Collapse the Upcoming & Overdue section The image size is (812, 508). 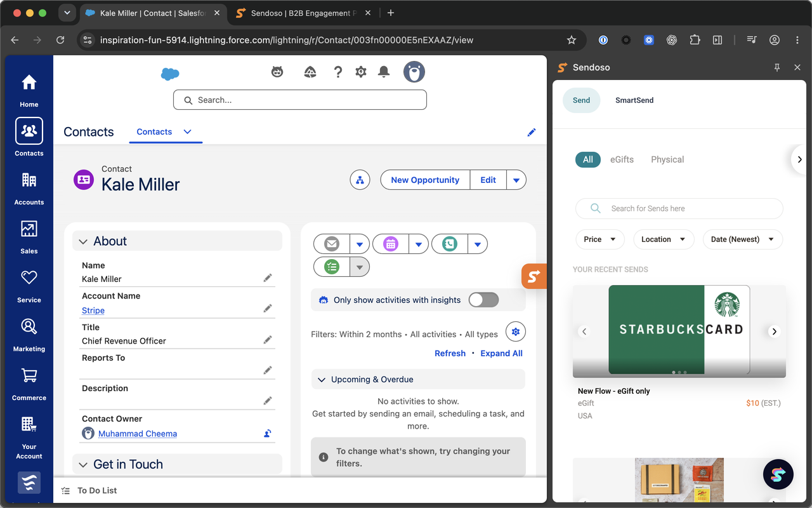321,380
